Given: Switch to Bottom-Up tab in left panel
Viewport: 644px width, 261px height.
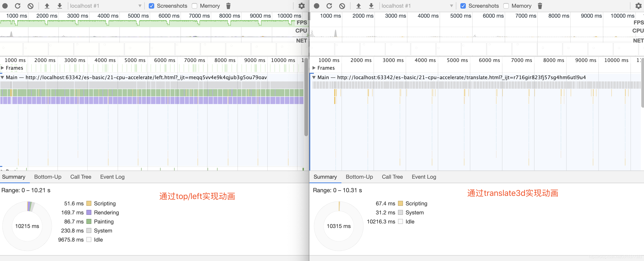Looking at the screenshot, I should [x=47, y=177].
